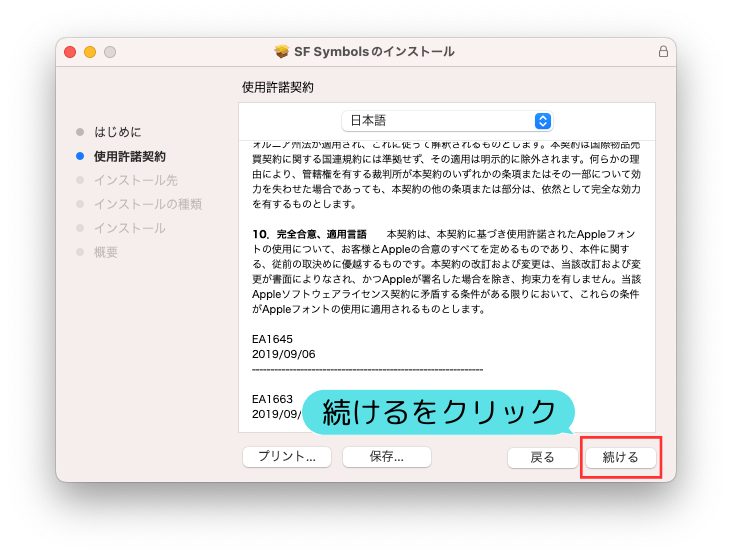Click the インストール step in sidebar
This screenshot has width=732, height=556.
coord(130,228)
